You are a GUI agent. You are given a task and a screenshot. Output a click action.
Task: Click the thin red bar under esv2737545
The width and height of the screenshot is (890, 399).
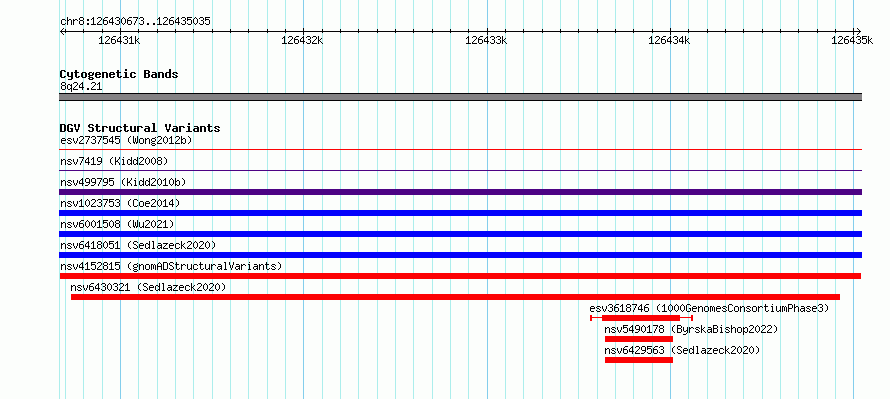click(x=460, y=150)
